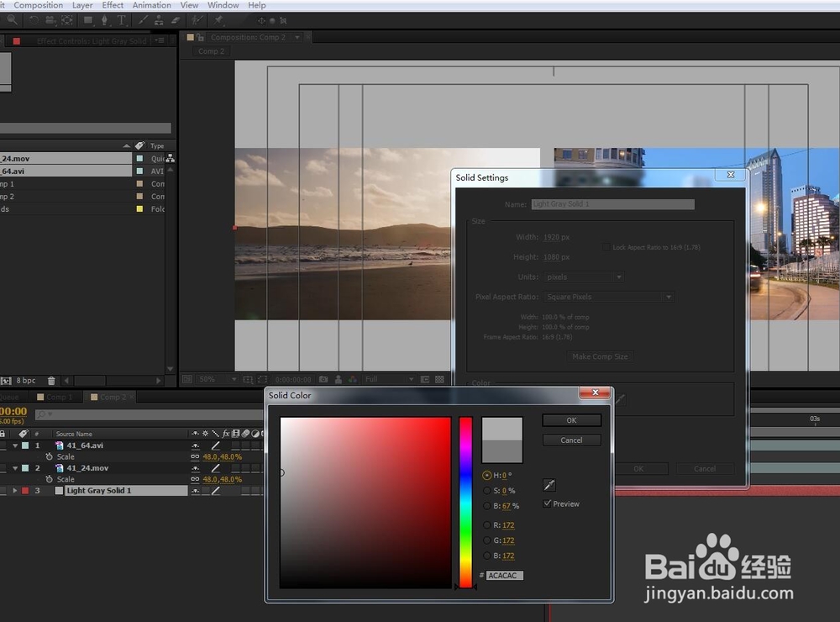Select the Unified Camera tool

(50, 20)
